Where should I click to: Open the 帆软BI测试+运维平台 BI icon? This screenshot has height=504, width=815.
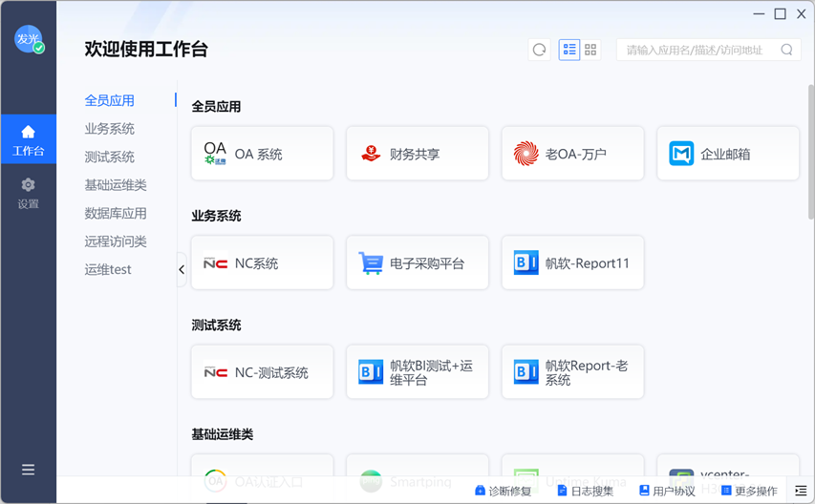[371, 372]
